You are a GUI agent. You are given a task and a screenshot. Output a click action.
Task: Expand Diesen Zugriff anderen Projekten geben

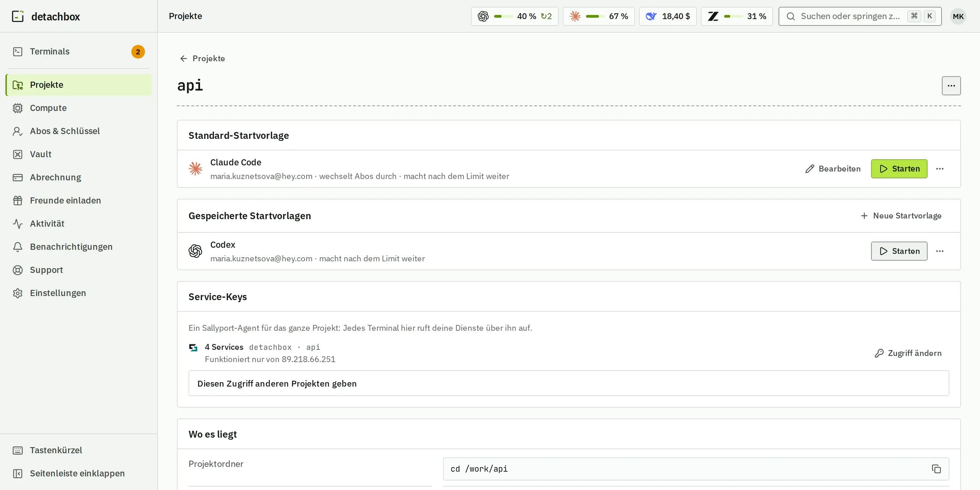[x=568, y=383]
